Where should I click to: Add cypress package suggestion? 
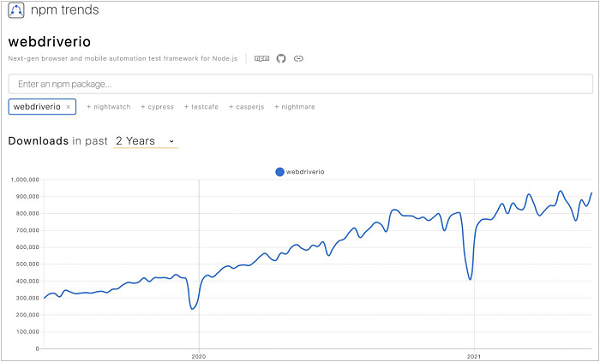coord(157,107)
